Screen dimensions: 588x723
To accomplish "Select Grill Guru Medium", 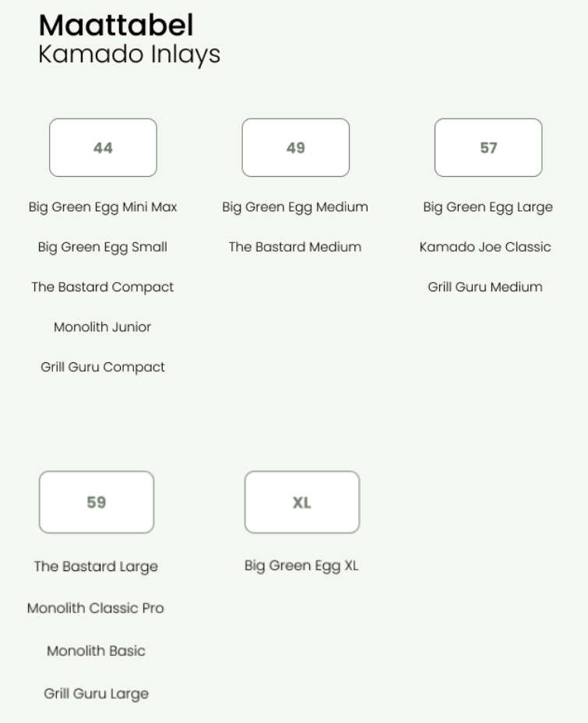I will [485, 287].
